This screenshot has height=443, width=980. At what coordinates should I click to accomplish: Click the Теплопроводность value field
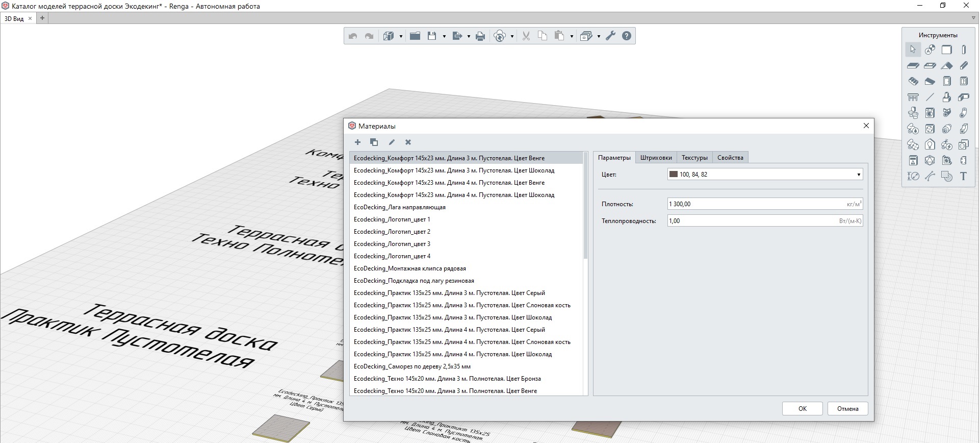(x=765, y=221)
